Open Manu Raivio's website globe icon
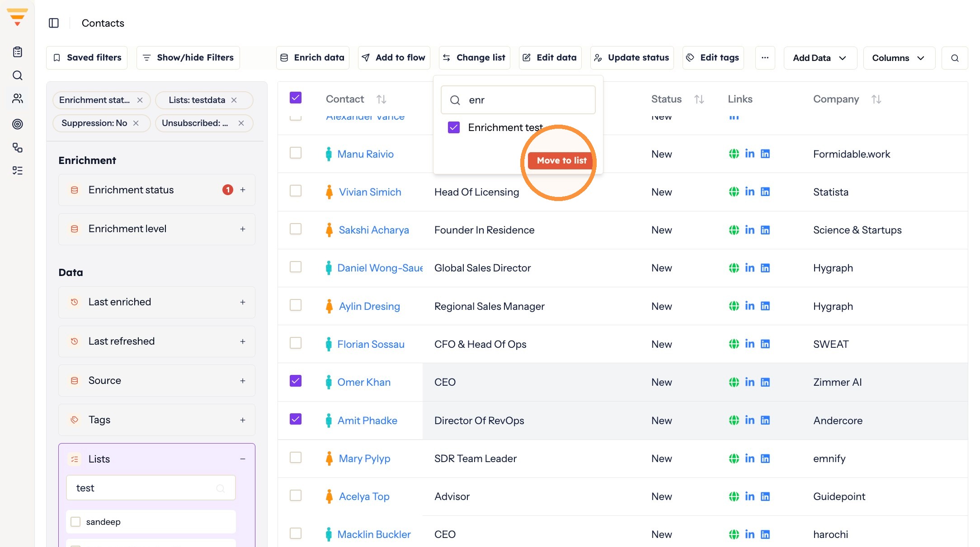The height and width of the screenshot is (547, 980). point(734,154)
